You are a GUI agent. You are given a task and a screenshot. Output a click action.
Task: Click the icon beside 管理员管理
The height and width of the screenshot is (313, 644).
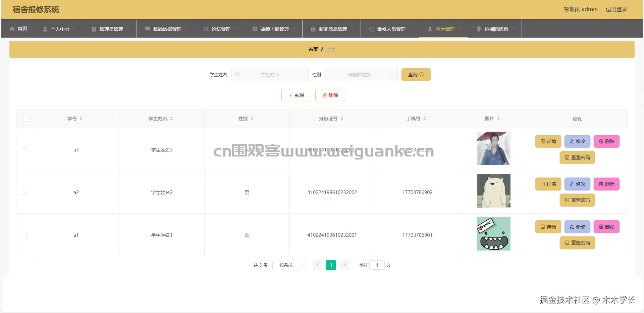[94, 29]
